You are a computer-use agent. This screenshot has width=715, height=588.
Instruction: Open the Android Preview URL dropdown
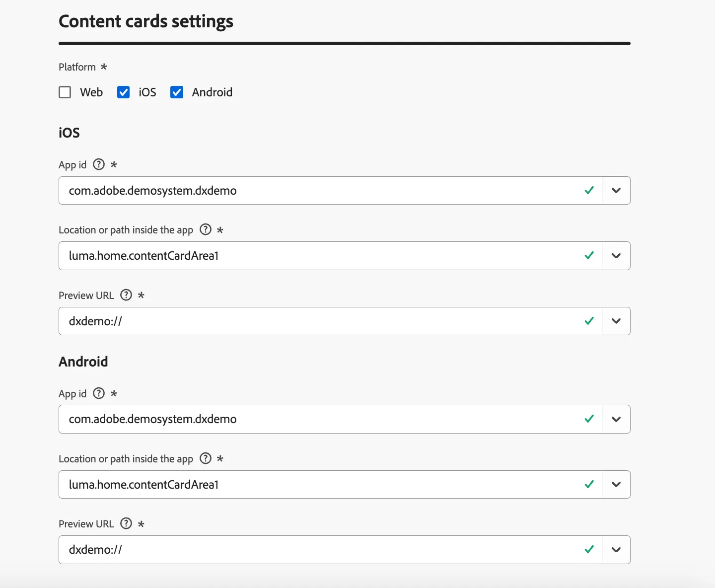616,550
